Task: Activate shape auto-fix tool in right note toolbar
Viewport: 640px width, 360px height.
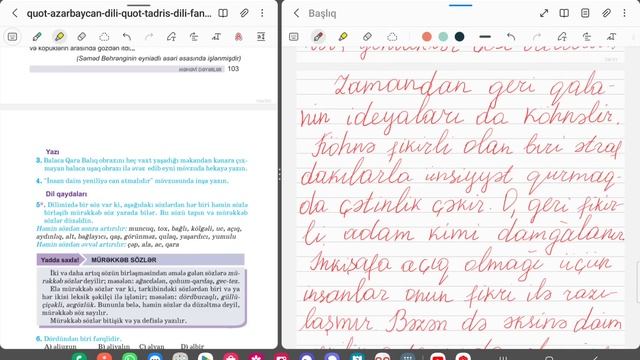Action: (x=562, y=37)
